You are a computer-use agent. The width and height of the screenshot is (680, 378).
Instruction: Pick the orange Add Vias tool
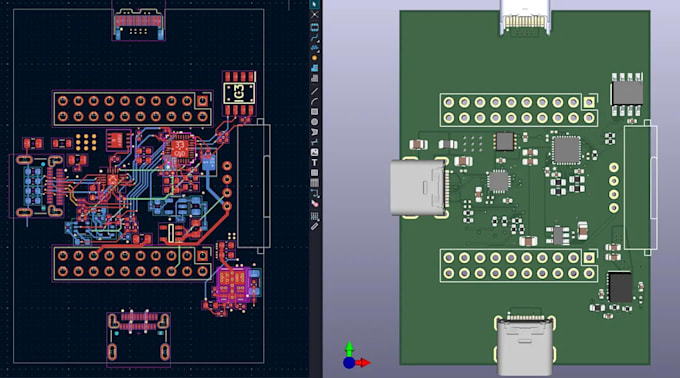tap(314, 58)
